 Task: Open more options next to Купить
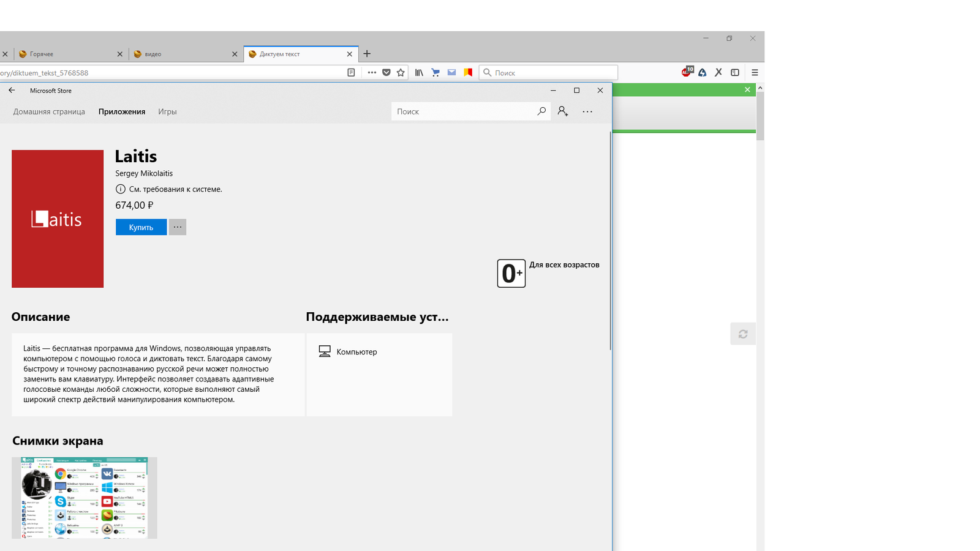(x=178, y=227)
